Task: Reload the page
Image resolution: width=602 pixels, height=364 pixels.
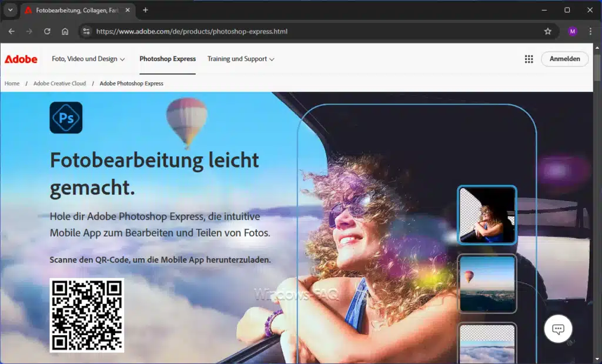Action: point(46,32)
